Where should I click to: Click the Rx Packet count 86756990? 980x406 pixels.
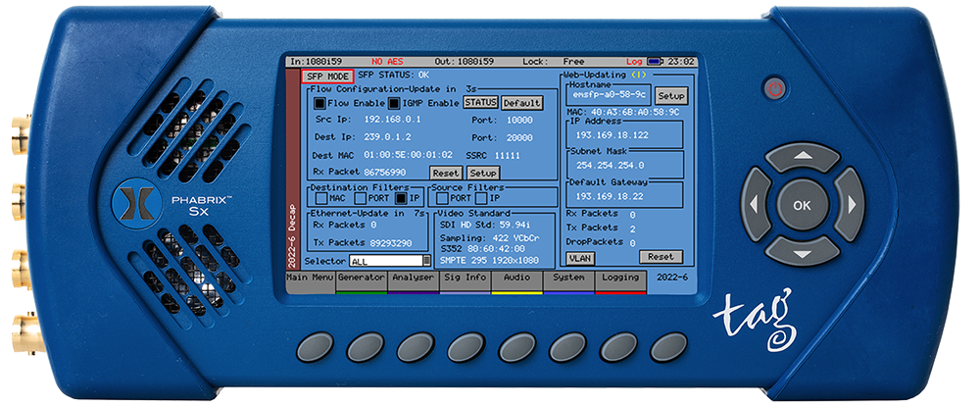(384, 172)
